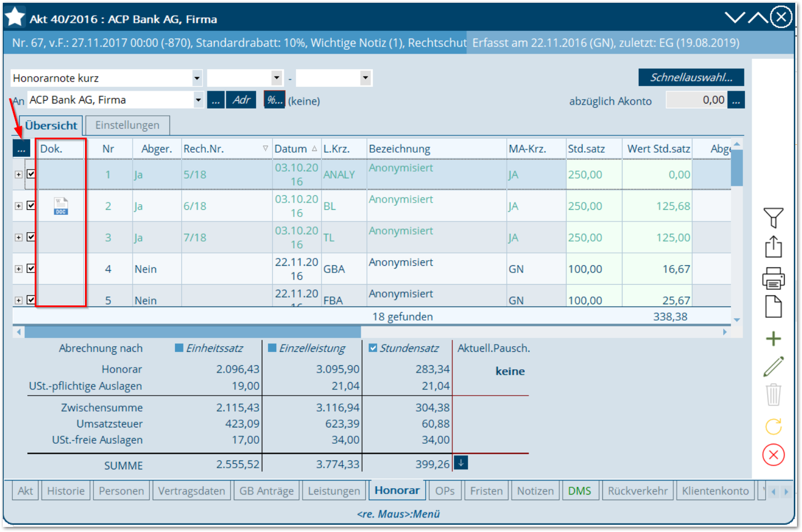Open the Leistungen bottom tab
The width and height of the screenshot is (802, 532).
(334, 491)
